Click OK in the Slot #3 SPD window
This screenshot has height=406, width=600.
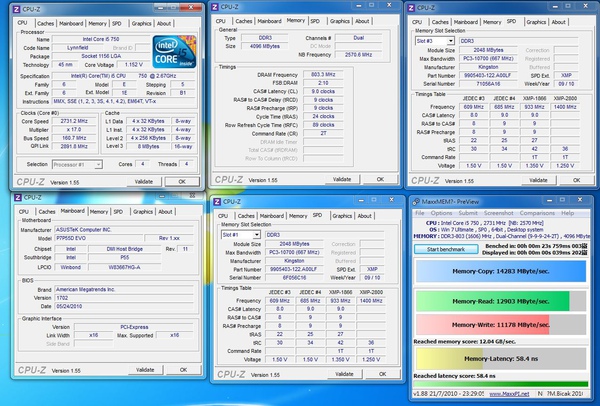pos(577,180)
